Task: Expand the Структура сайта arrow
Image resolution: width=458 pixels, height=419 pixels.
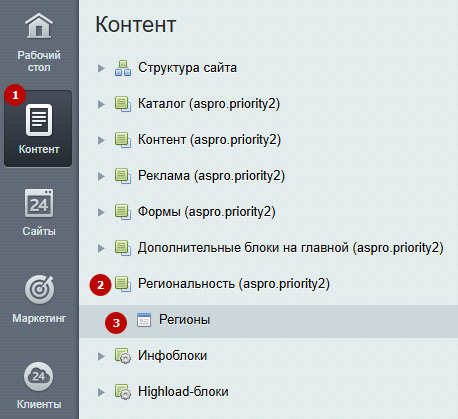Action: (101, 68)
